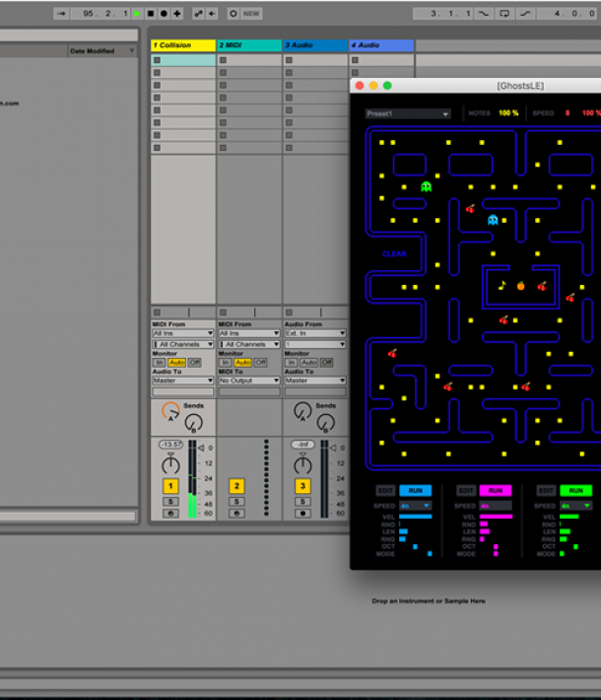Image resolution: width=601 pixels, height=700 pixels.
Task: Set Collision track monitor to Auto
Action: point(176,363)
